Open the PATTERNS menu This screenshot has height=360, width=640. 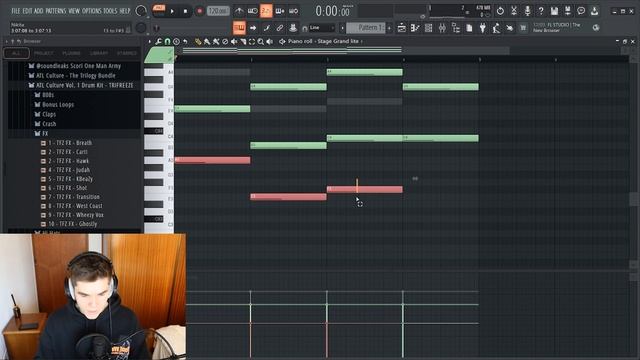(56, 11)
